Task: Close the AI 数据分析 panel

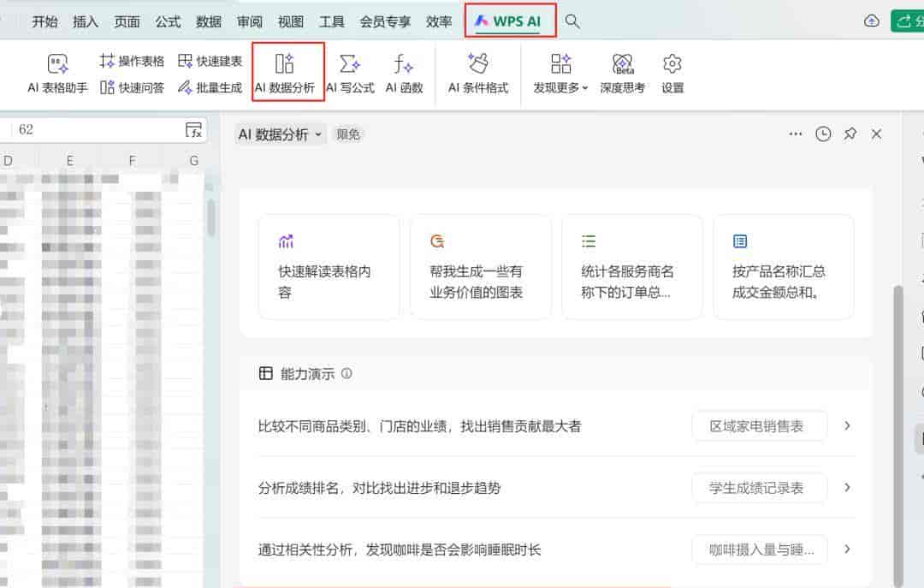Action: [x=876, y=134]
